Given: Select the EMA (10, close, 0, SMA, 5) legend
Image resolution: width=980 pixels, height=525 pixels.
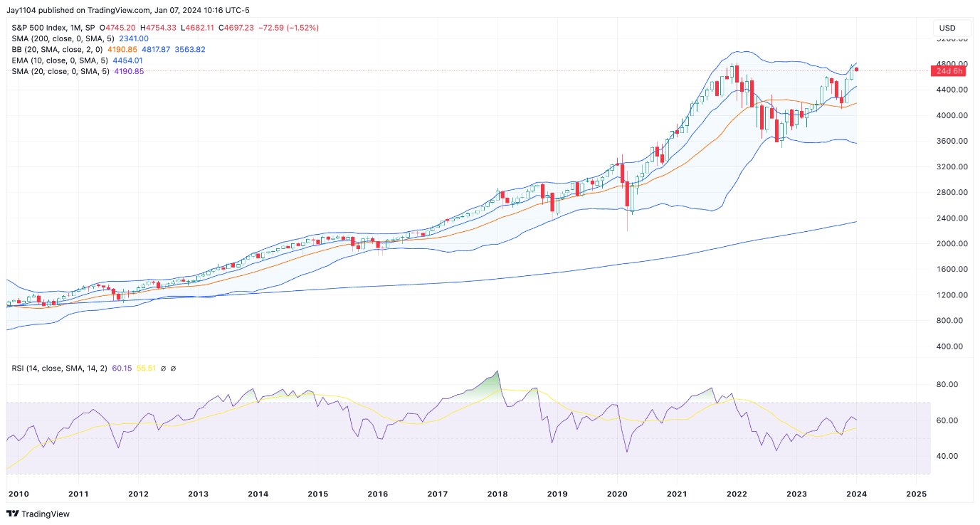Looking at the screenshot, I should (60, 60).
